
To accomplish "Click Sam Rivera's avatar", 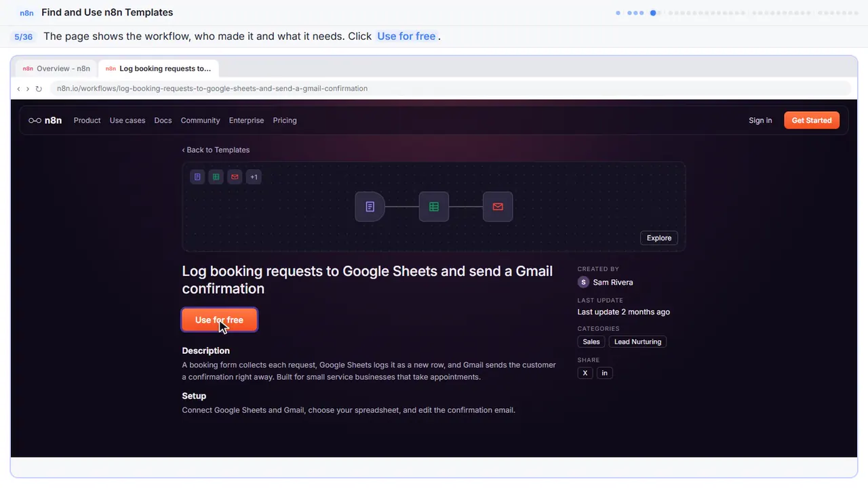I will click(x=583, y=282).
